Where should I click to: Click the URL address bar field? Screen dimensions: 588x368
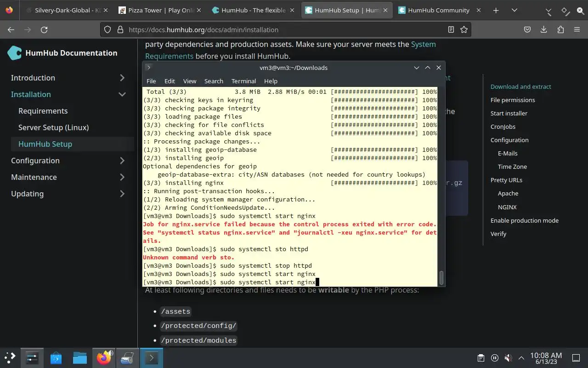[286, 29]
